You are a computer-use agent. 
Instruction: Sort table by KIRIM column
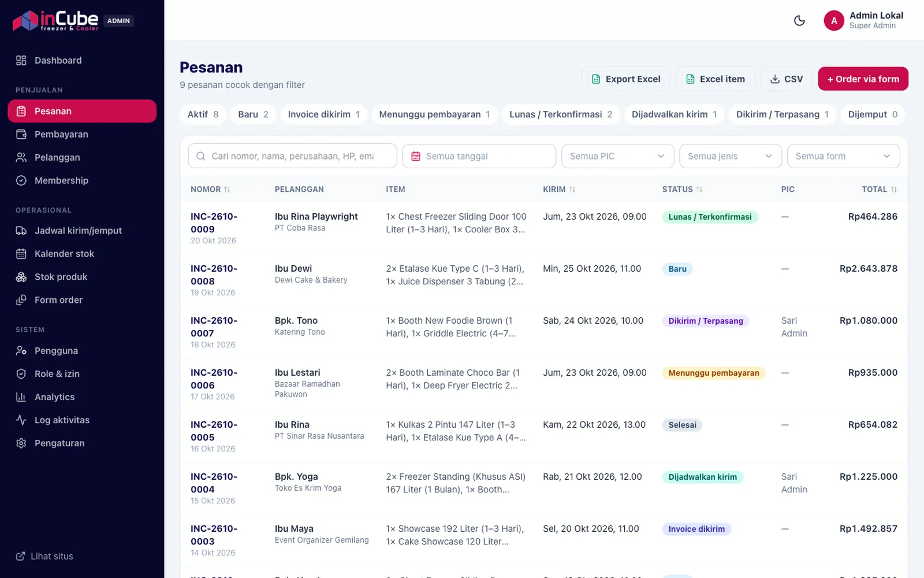tap(559, 190)
